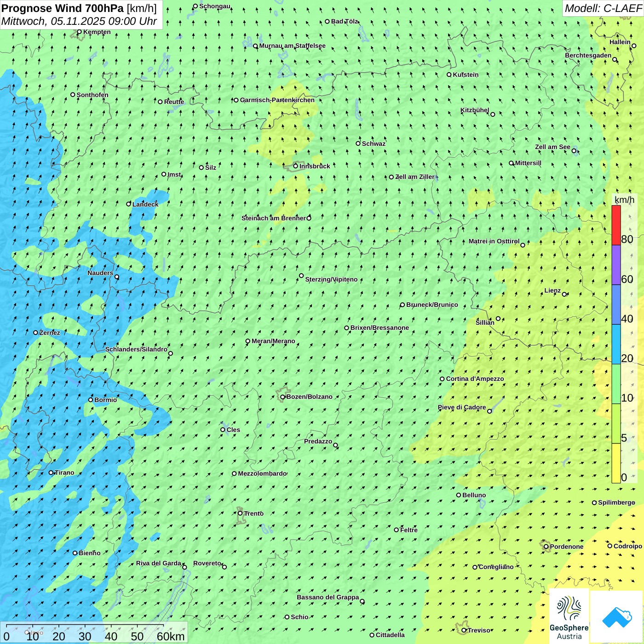The width and height of the screenshot is (644, 644).
Task: Click the Brixen/Bressanone label
Action: click(x=379, y=328)
